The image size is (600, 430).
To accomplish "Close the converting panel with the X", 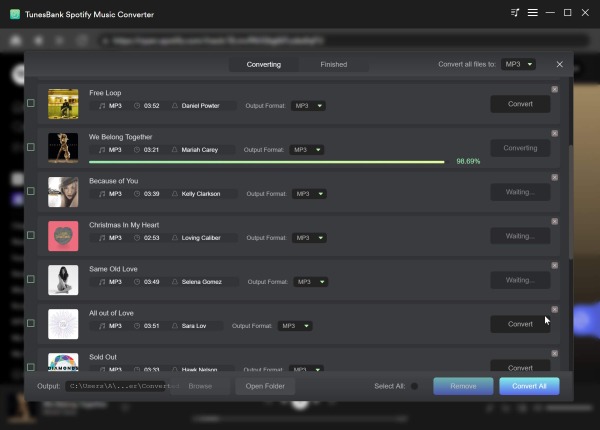I will pyautogui.click(x=559, y=64).
